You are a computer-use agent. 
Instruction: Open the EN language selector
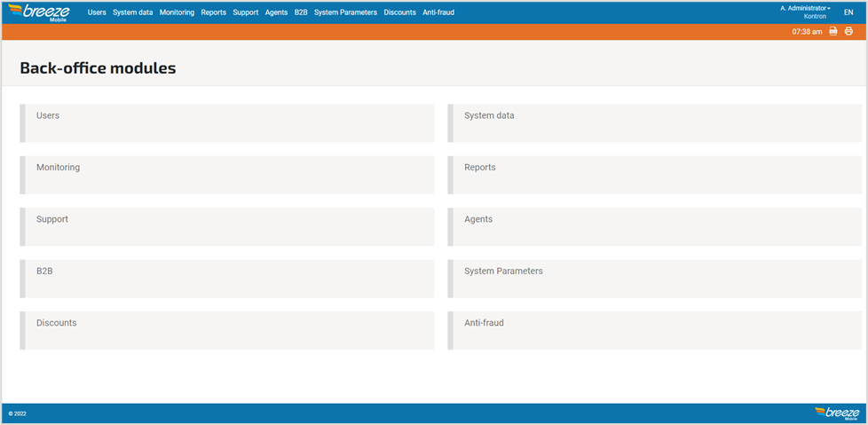tap(848, 12)
